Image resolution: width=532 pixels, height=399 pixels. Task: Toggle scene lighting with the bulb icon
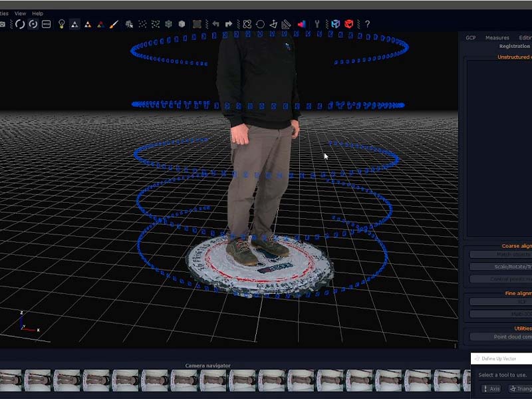(61, 24)
